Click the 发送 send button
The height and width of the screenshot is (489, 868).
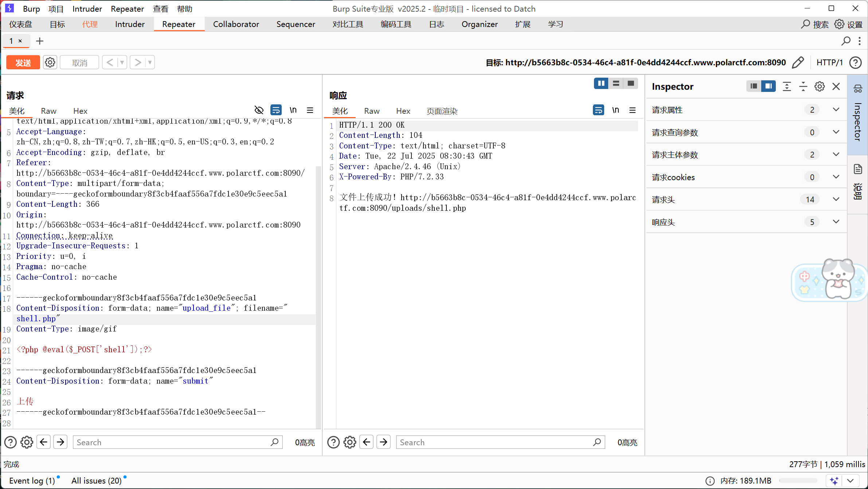(x=23, y=62)
